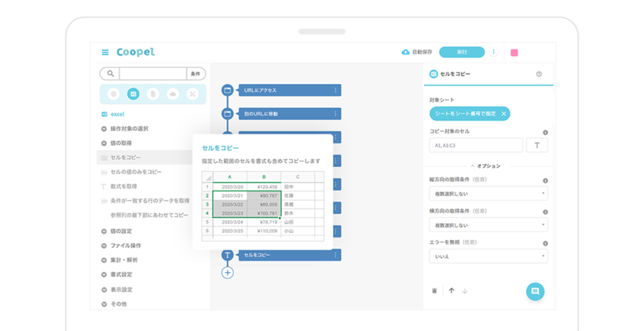Image resolution: width=644 pixels, height=331 pixels.
Task: Click the help question mark for セルをコピー
Action: [539, 74]
